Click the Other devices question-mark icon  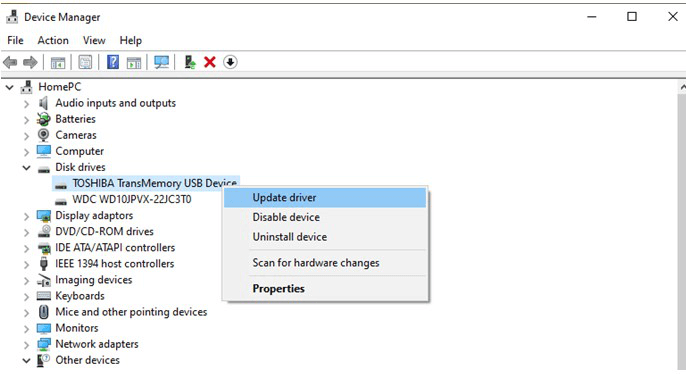[x=43, y=360]
